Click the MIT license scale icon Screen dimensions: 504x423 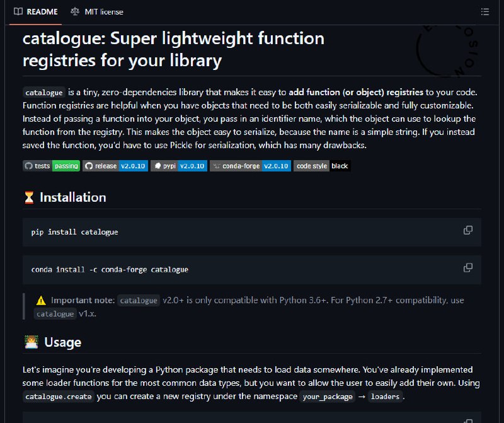75,11
